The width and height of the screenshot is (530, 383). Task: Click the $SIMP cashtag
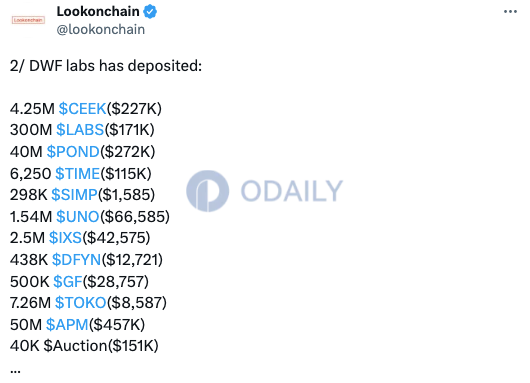(74, 195)
